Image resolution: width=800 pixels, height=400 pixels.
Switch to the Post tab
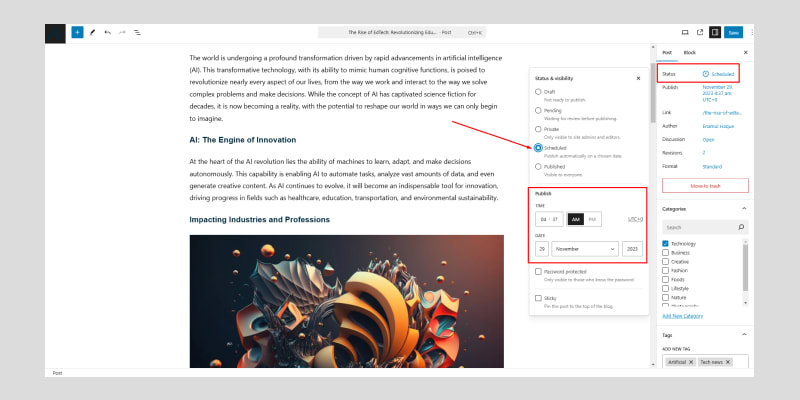(x=667, y=53)
